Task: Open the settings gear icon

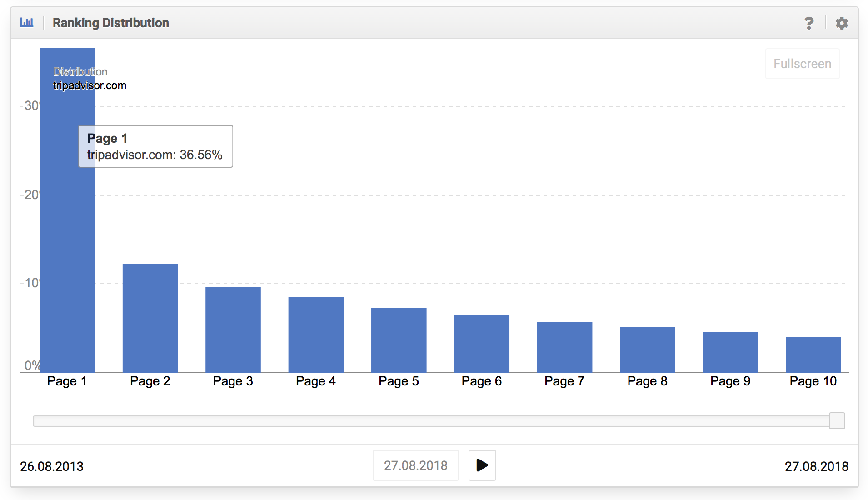Action: [x=842, y=23]
